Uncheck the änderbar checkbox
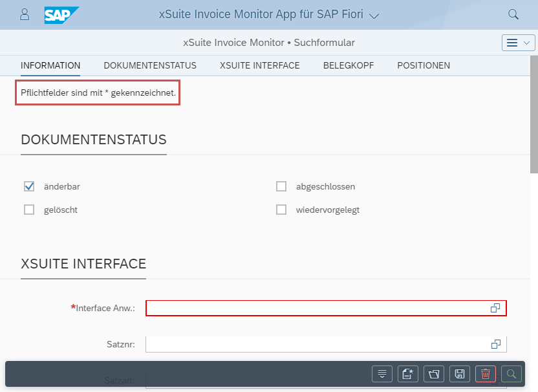Screen dimensions: 538x392 28,186
